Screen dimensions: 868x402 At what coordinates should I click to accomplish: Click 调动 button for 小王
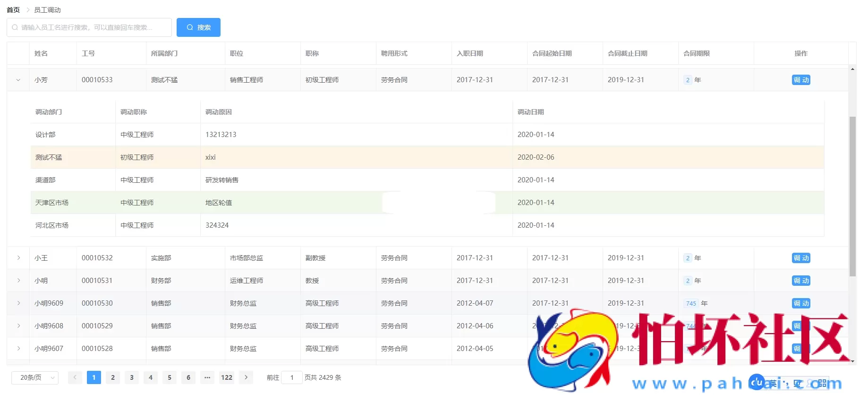tap(801, 258)
